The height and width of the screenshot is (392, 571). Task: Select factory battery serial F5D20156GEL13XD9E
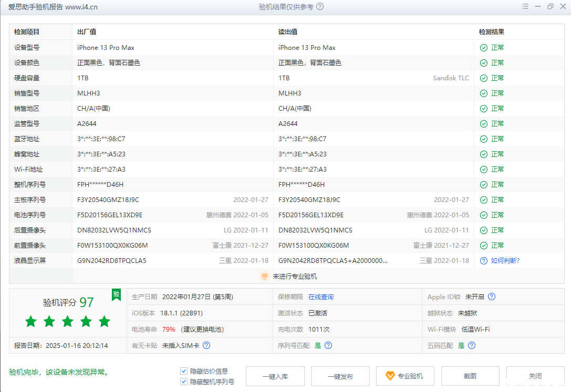tap(110, 215)
